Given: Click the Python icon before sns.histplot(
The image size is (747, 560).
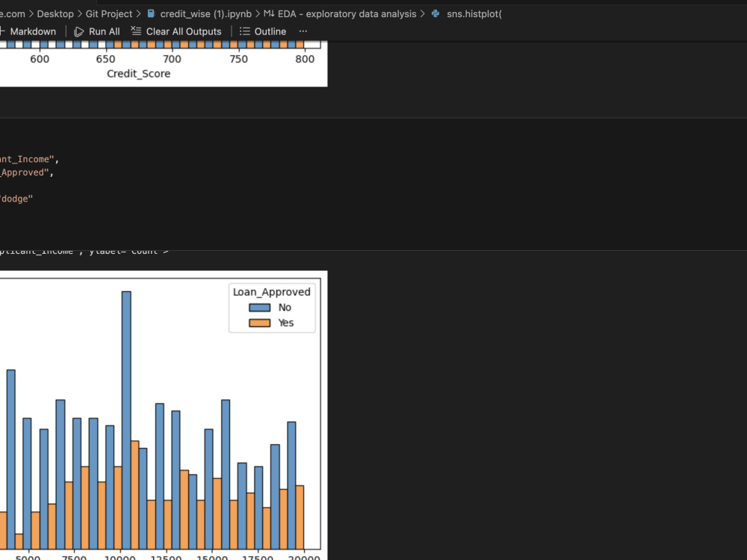Looking at the screenshot, I should tap(436, 13).
